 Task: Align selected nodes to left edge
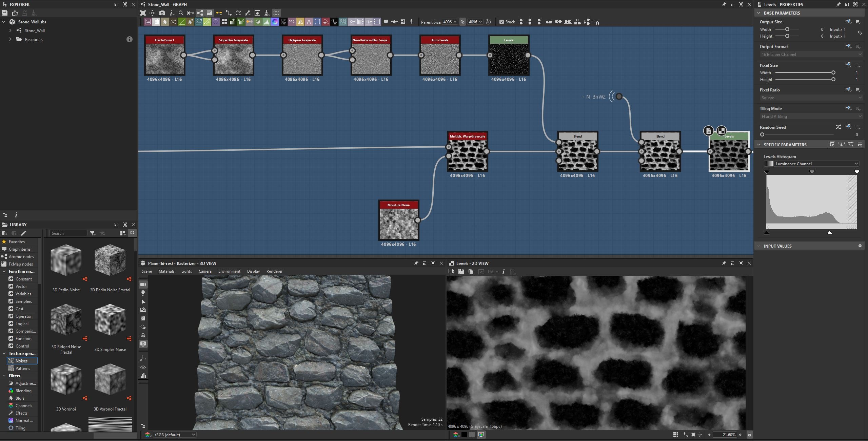click(521, 22)
